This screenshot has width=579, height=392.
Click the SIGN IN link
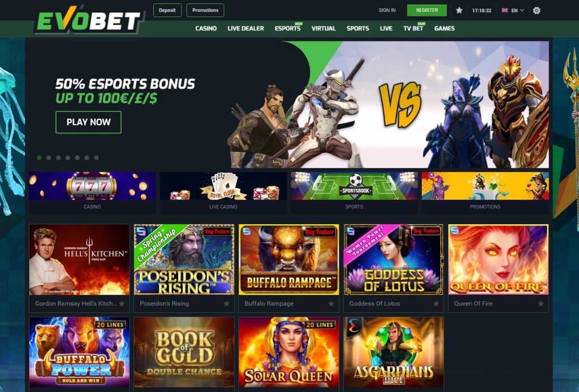click(x=387, y=10)
